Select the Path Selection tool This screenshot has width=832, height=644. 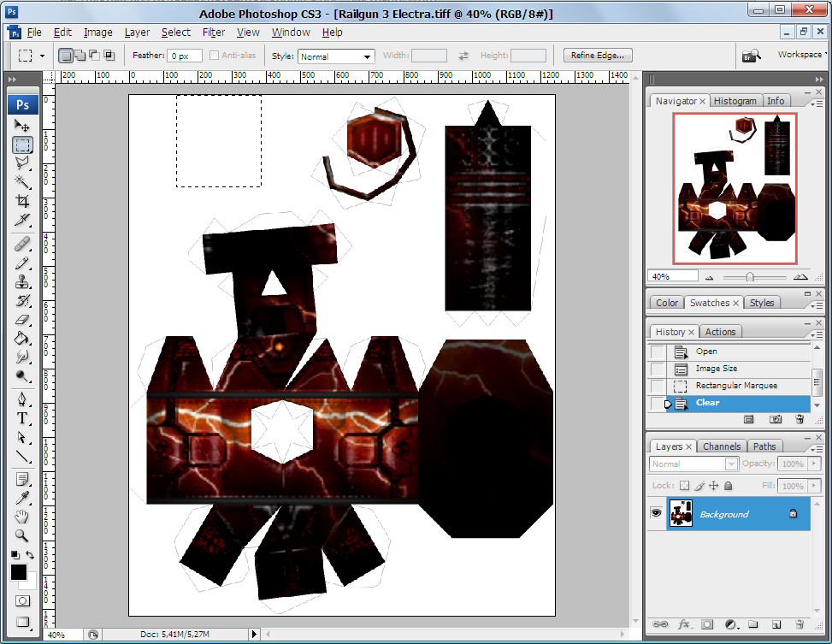(x=21, y=438)
